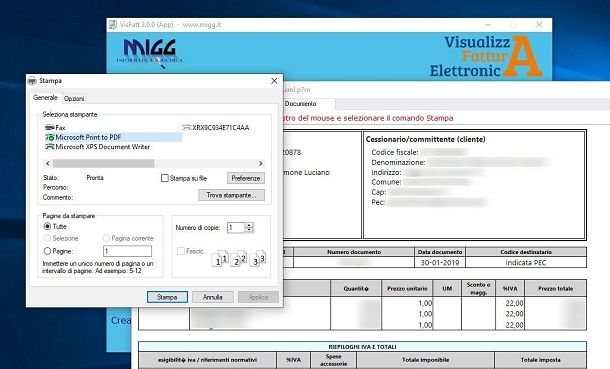
Task: Click the Numero di copie field
Action: [x=236, y=228]
